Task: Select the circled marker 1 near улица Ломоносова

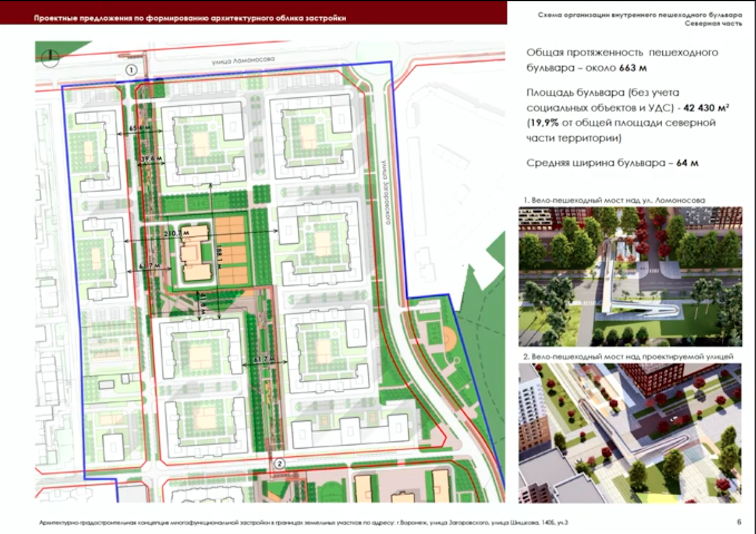Action: (132, 70)
